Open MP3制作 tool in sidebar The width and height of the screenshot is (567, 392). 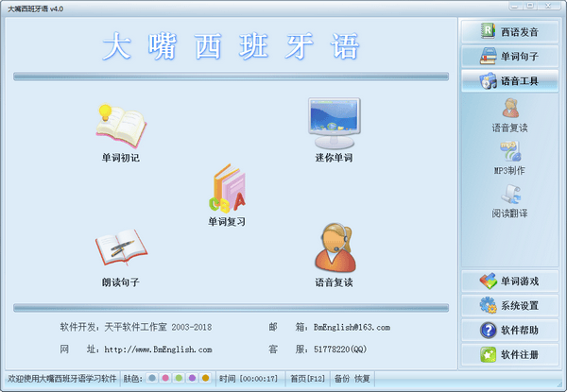coord(509,156)
